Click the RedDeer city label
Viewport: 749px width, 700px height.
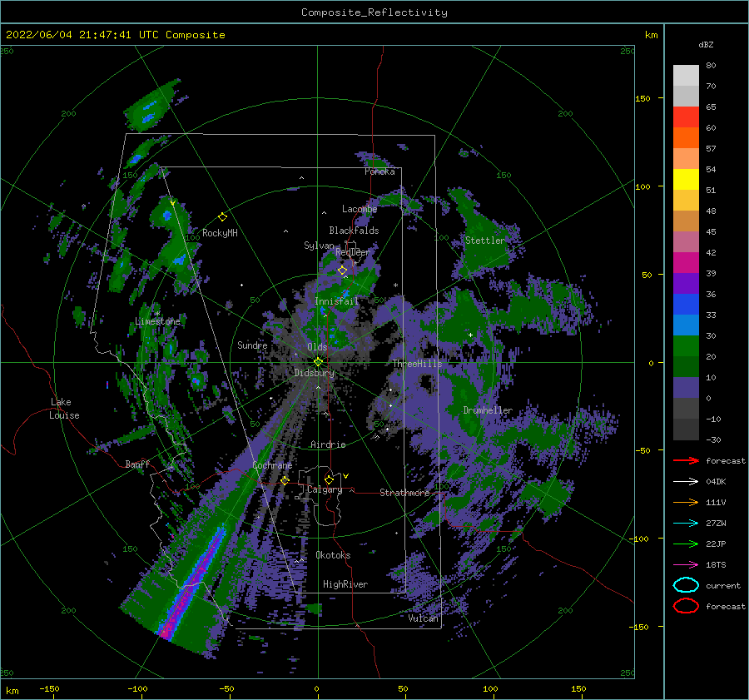[353, 252]
